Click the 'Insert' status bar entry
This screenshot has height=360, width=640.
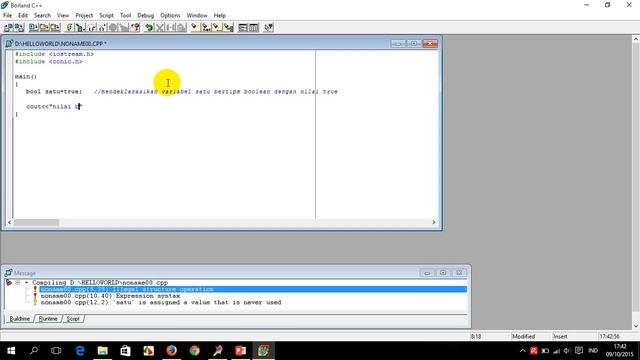click(560, 336)
